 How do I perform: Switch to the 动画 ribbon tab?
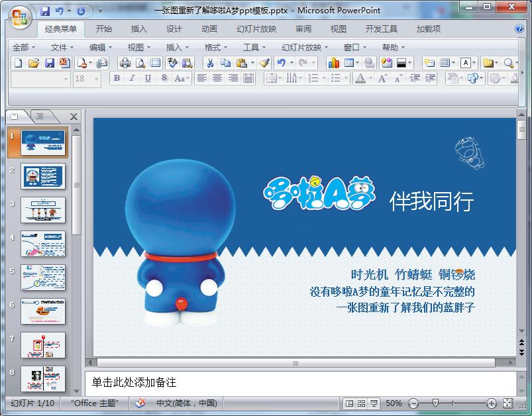[209, 29]
